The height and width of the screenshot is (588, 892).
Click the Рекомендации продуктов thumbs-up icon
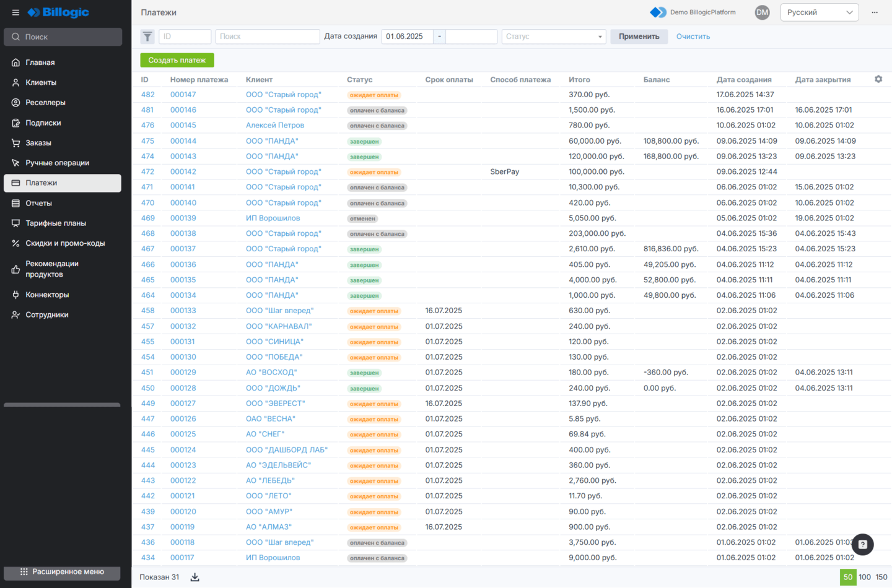point(16,269)
